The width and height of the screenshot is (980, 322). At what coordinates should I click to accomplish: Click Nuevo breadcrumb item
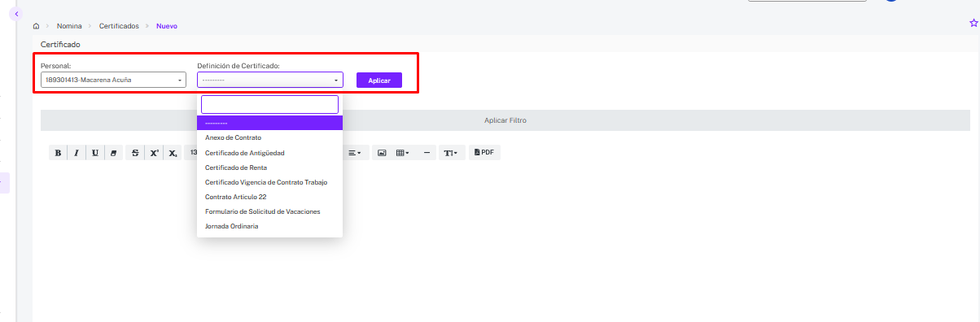(167, 26)
